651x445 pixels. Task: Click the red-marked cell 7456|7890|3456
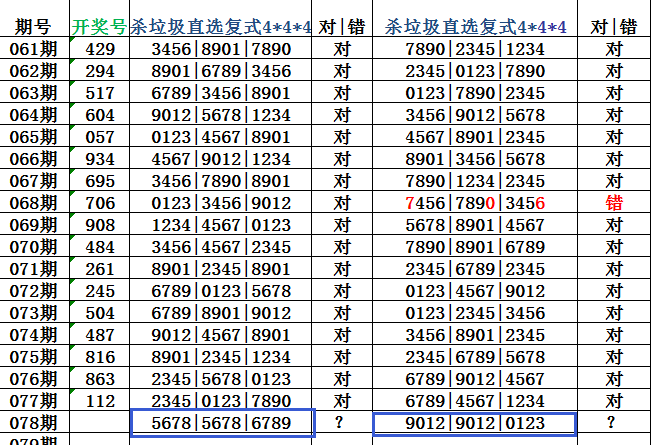click(x=475, y=202)
